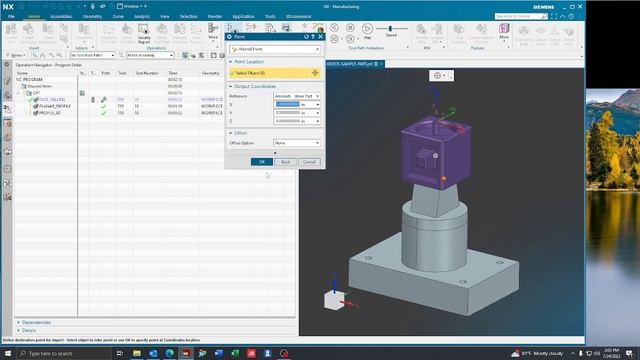Select the FACE_MILLING operation row
The image size is (640, 360).
tap(52, 100)
